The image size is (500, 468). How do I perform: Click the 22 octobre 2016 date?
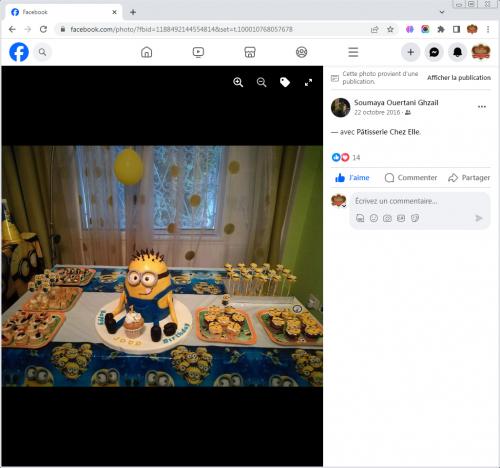[x=377, y=112]
